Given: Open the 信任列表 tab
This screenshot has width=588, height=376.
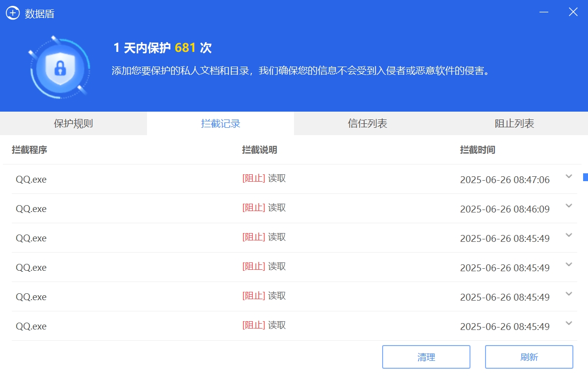Looking at the screenshot, I should click(367, 123).
